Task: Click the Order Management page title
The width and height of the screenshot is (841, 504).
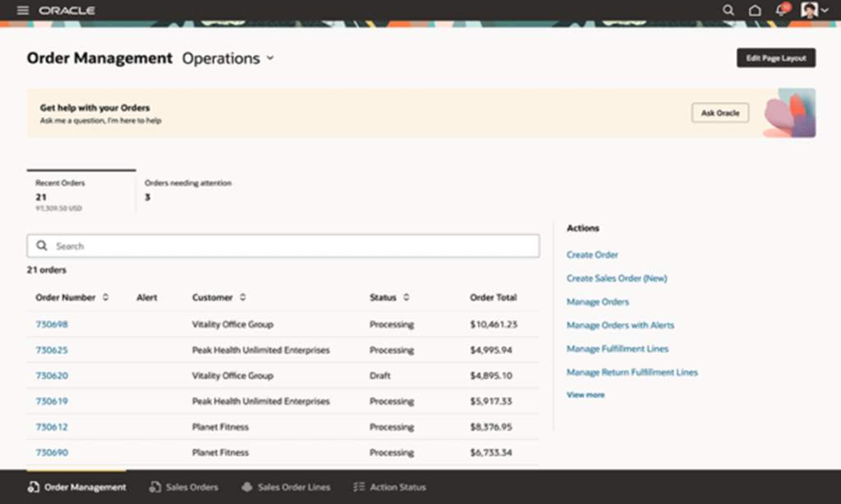Action: pyautogui.click(x=99, y=58)
